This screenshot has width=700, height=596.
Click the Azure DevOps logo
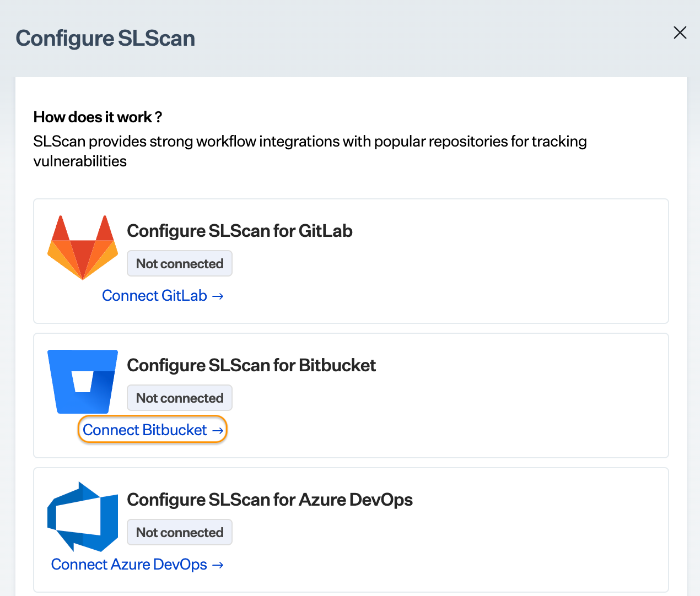(x=83, y=517)
